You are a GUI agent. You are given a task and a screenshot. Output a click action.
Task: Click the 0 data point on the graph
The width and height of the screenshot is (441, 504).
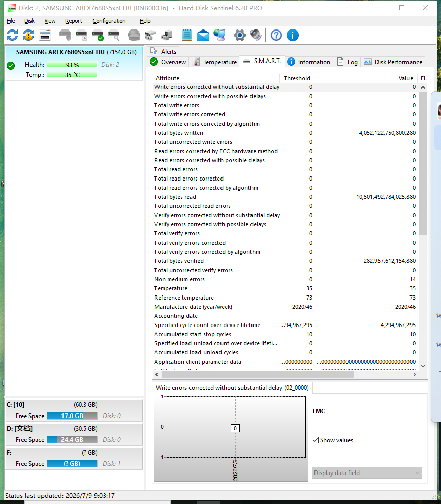(x=235, y=428)
